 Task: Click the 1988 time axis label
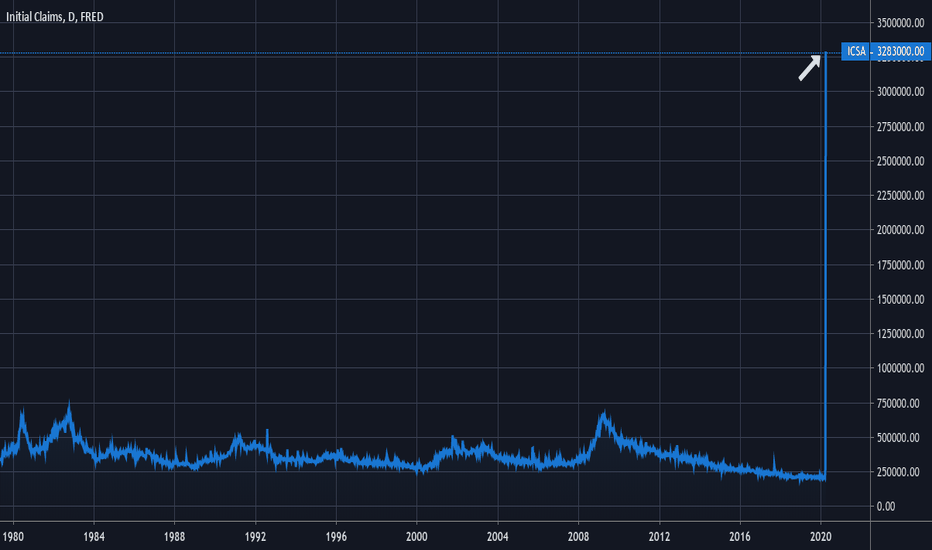click(x=174, y=537)
